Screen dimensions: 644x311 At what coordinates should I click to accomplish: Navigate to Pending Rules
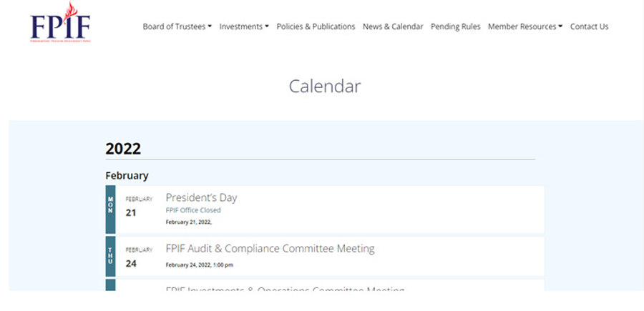(x=456, y=26)
